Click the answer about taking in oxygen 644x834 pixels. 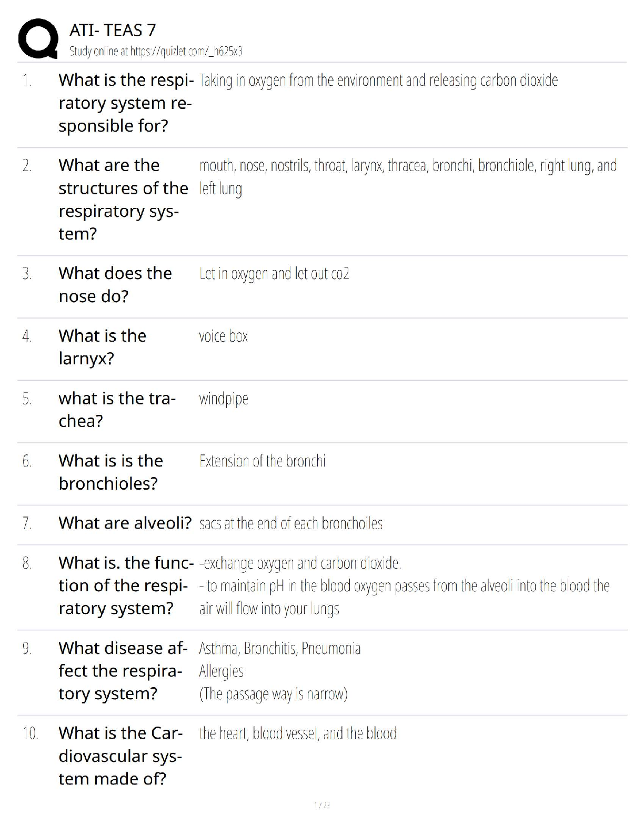[378, 81]
